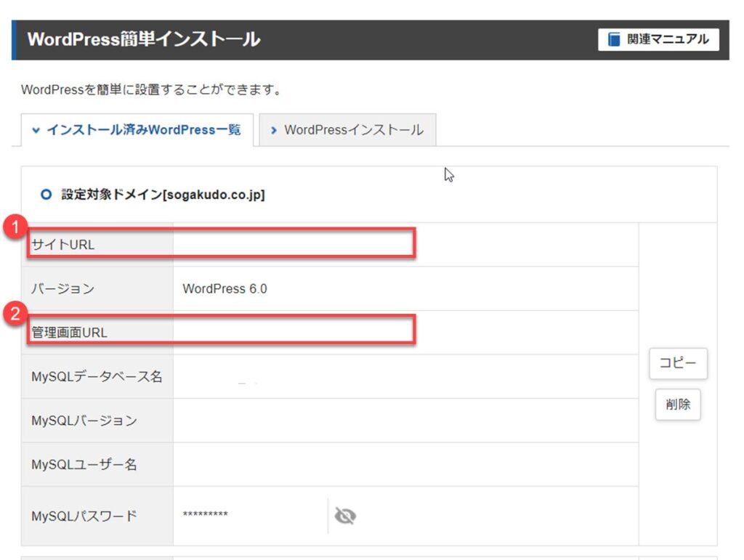Click the WordPress 6.0 version value
744x560 pixels.
click(225, 289)
